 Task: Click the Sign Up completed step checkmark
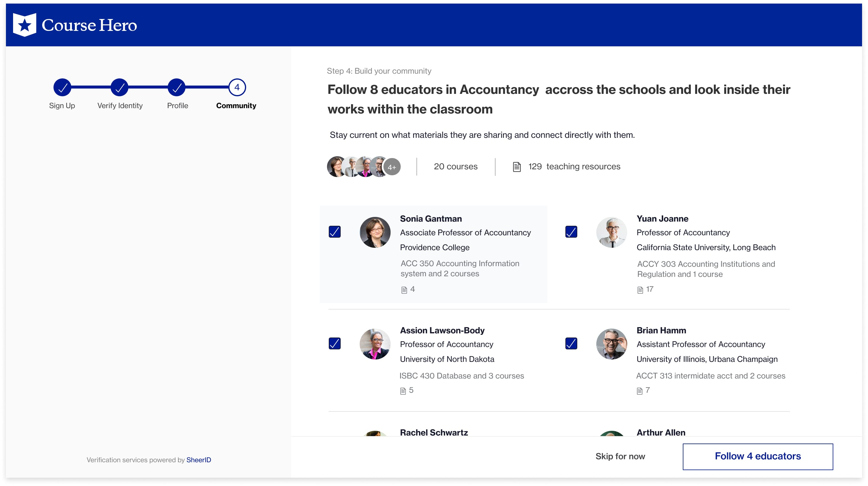[x=62, y=88]
